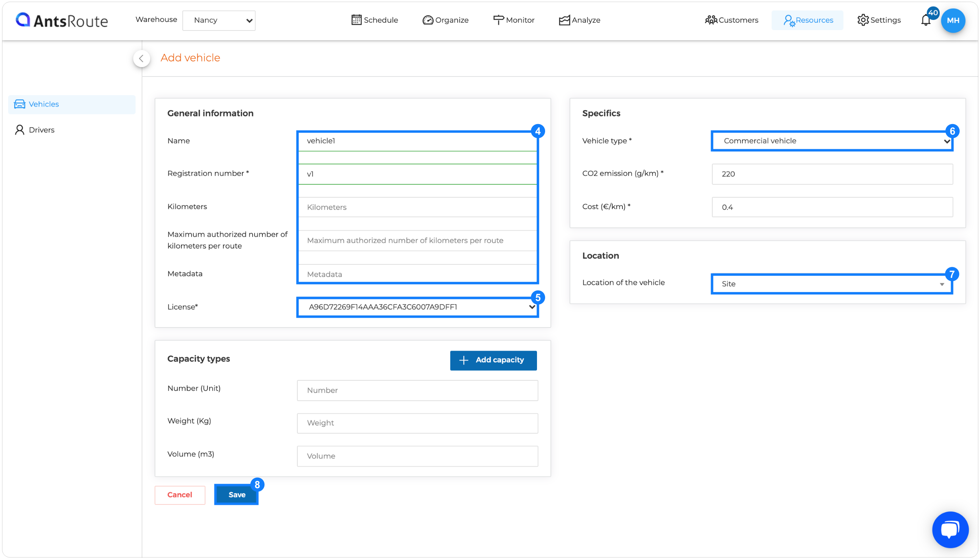Select Vehicles in the sidebar
Image resolution: width=980 pixels, height=559 pixels.
(x=72, y=104)
